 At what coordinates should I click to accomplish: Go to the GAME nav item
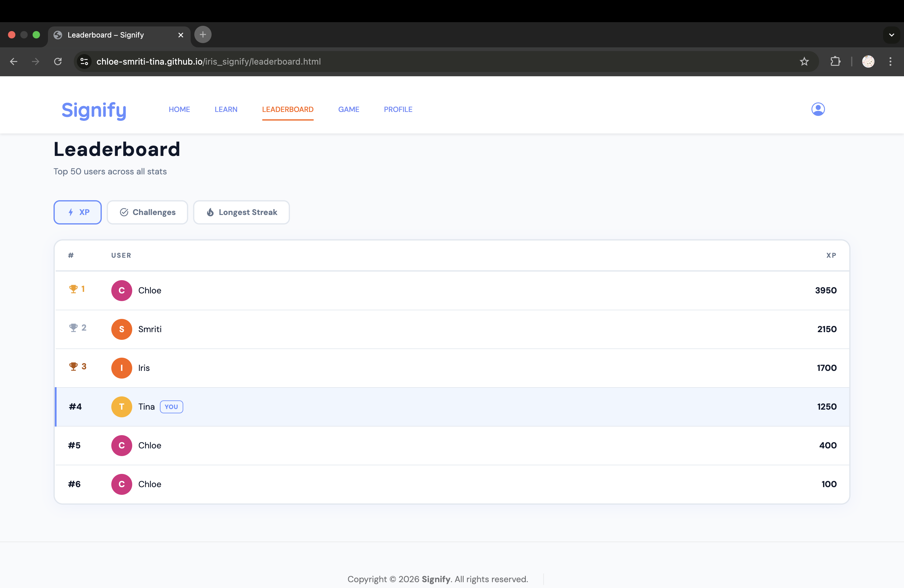point(348,109)
